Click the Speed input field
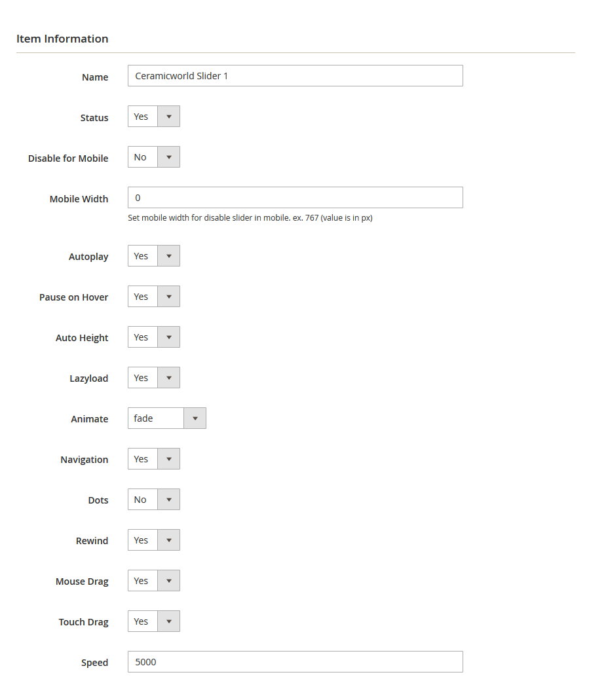The width and height of the screenshot is (608, 700). pos(295,662)
